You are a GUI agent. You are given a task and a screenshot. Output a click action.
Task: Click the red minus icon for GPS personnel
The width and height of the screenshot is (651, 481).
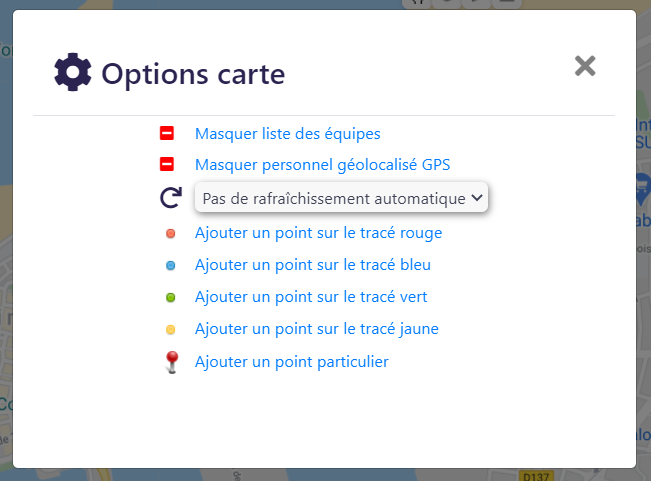(167, 164)
